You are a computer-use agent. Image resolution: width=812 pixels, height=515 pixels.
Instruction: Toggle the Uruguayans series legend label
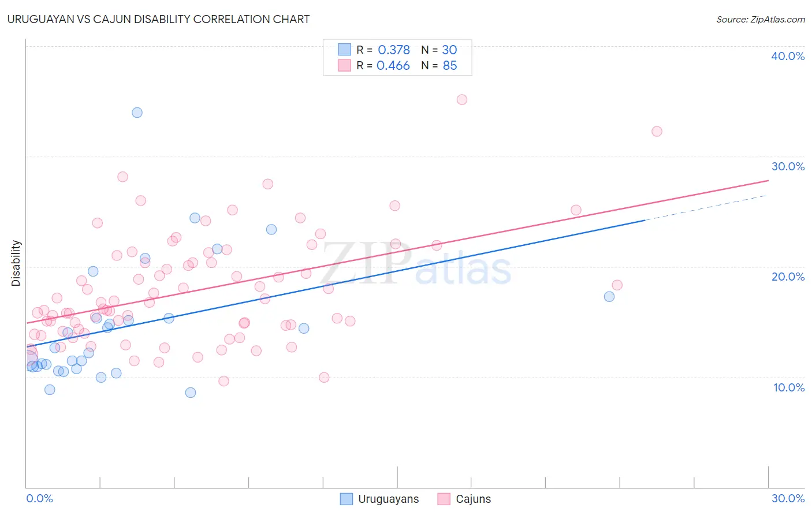389,499
